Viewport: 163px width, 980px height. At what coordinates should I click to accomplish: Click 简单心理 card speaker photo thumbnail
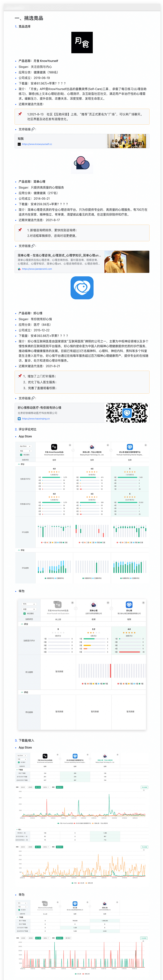pyautogui.click(x=127, y=262)
